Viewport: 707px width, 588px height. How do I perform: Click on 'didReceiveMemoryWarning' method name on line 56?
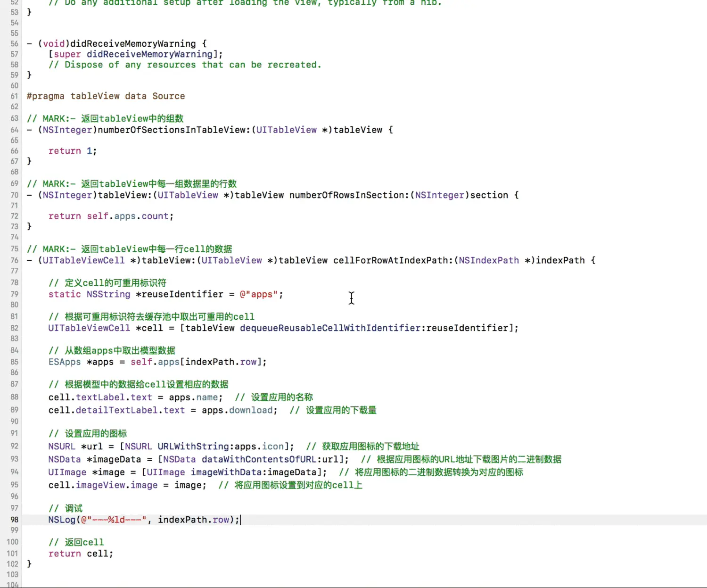coord(133,44)
